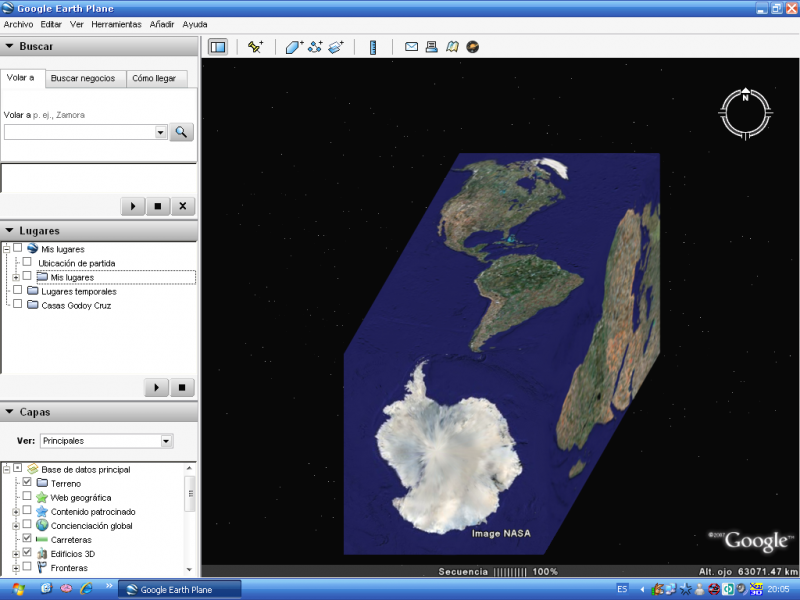Collapse the Base de datos principal tree
The image size is (800, 600).
tap(5, 468)
